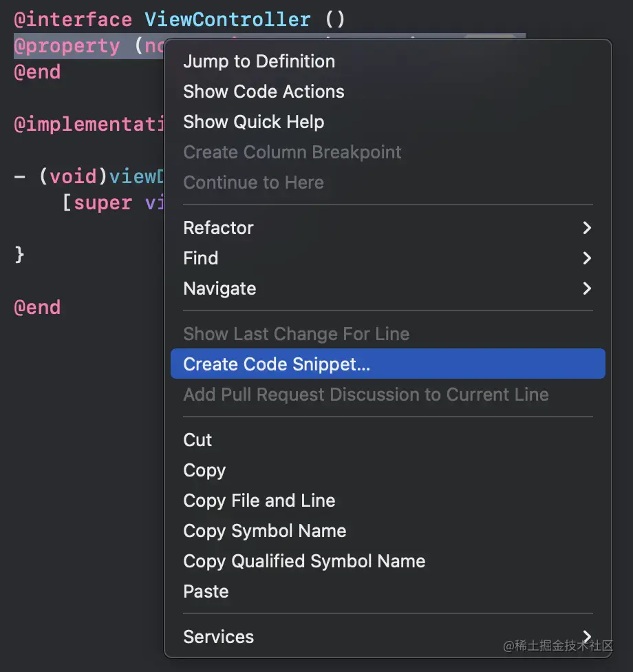The height and width of the screenshot is (672, 633).
Task: Expand the Refactor submenu arrow
Action: tap(587, 228)
